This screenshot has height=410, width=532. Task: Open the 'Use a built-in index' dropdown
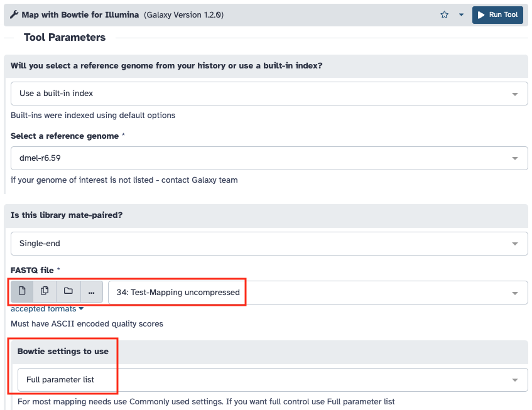pyautogui.click(x=269, y=94)
